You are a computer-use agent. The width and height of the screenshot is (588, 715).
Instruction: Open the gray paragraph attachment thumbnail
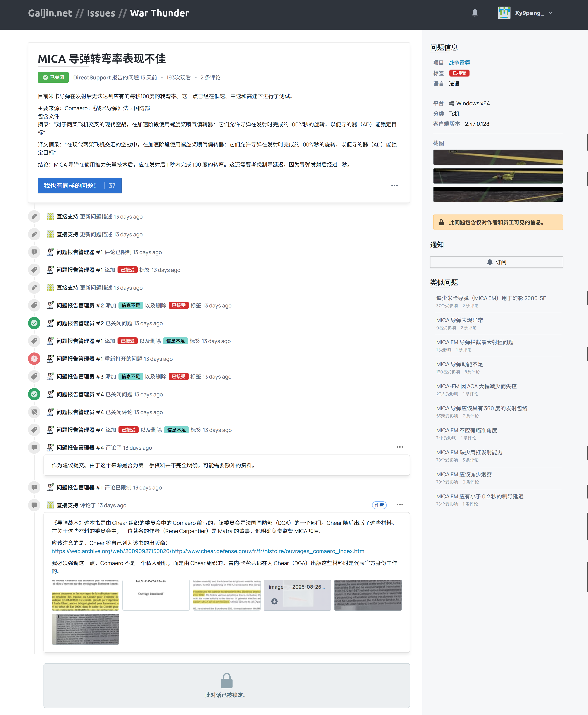[x=368, y=595]
